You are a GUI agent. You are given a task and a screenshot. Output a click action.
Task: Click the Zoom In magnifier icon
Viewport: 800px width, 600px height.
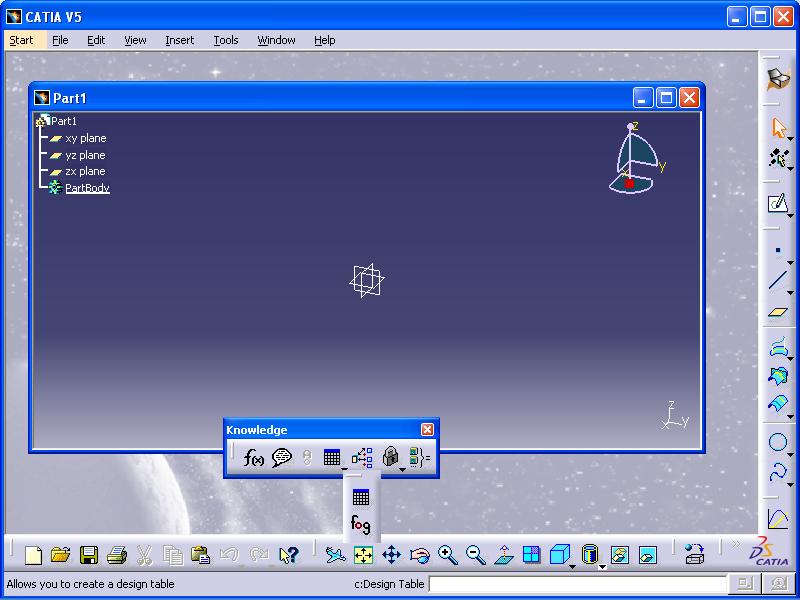pos(447,555)
